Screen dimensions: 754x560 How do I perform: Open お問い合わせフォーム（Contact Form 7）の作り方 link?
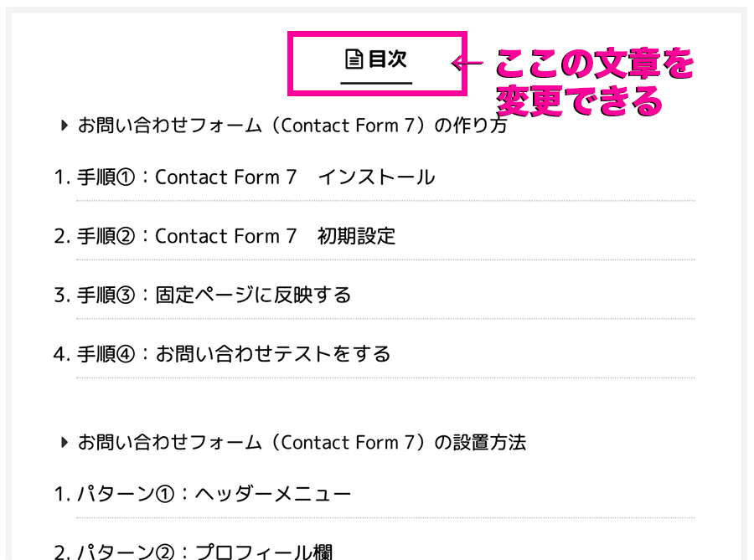(292, 126)
